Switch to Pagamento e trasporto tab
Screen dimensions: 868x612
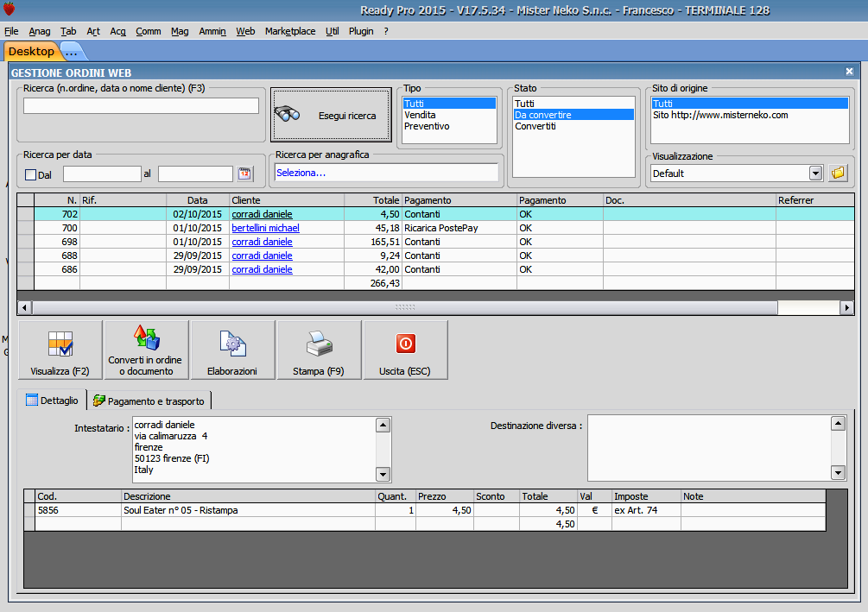pyautogui.click(x=149, y=401)
